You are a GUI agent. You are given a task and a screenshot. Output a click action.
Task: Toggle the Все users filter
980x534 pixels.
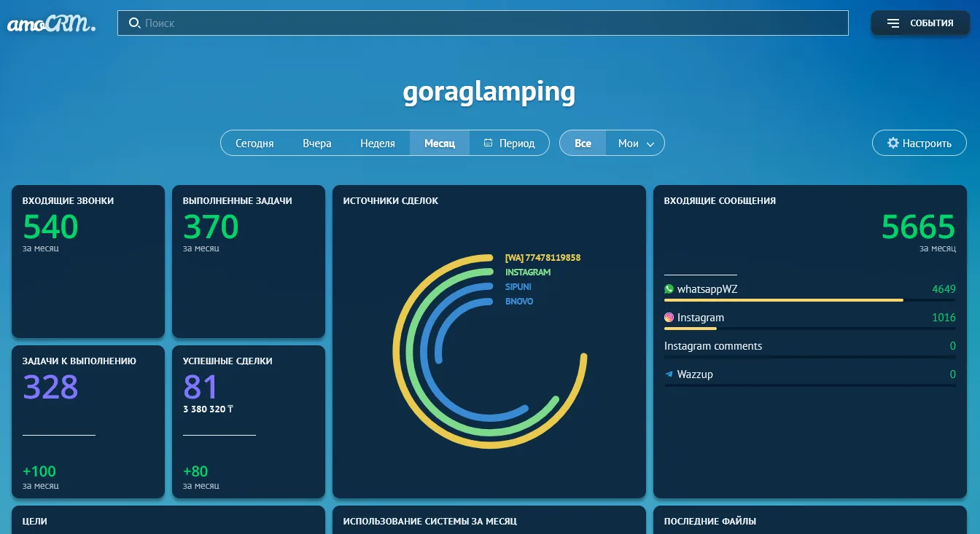(x=583, y=144)
